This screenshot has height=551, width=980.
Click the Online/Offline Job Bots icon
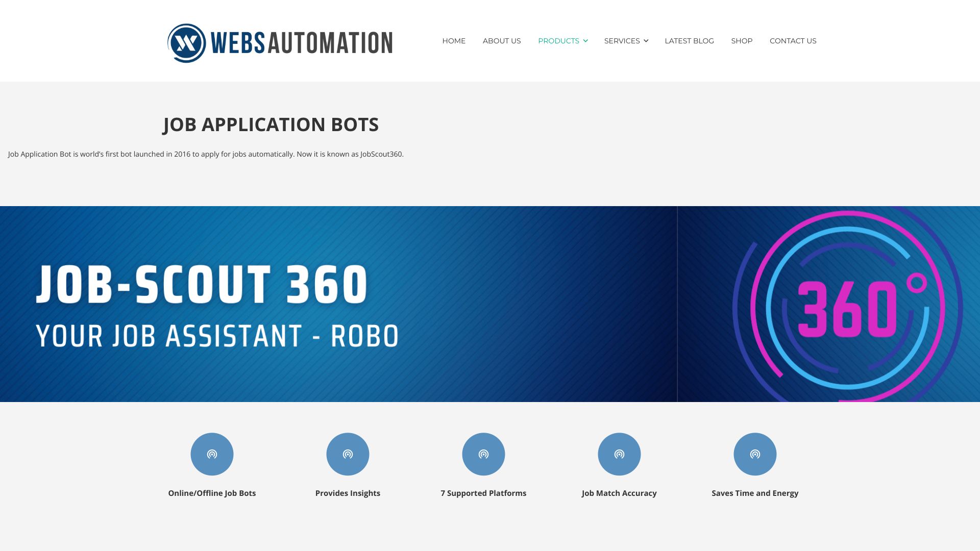[x=211, y=454]
